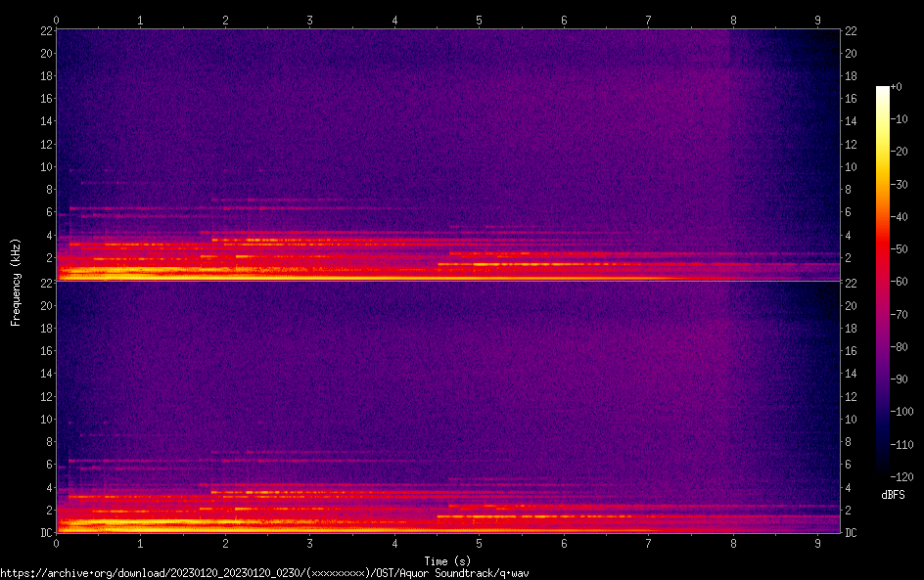Click the source URL text at the bottom
924x580 pixels.
264,573
